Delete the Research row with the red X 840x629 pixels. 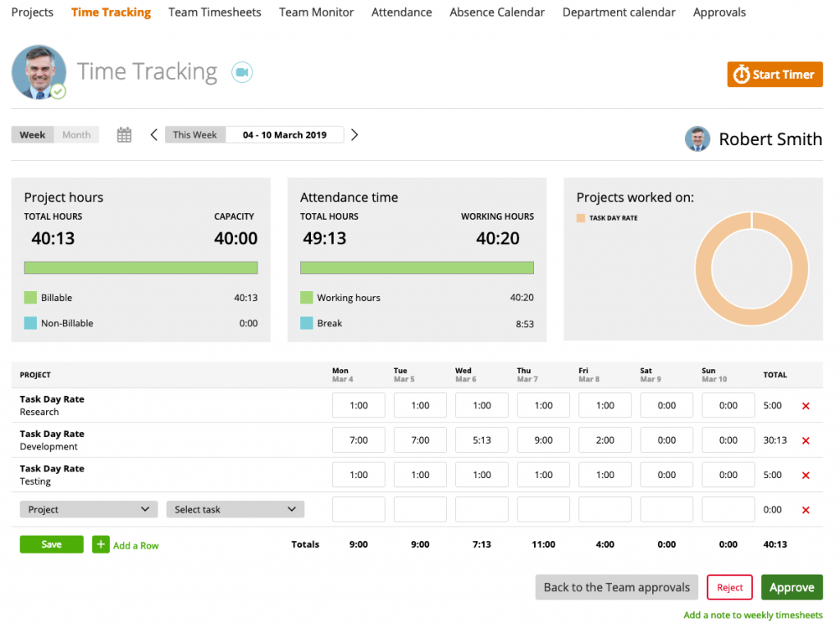805,406
